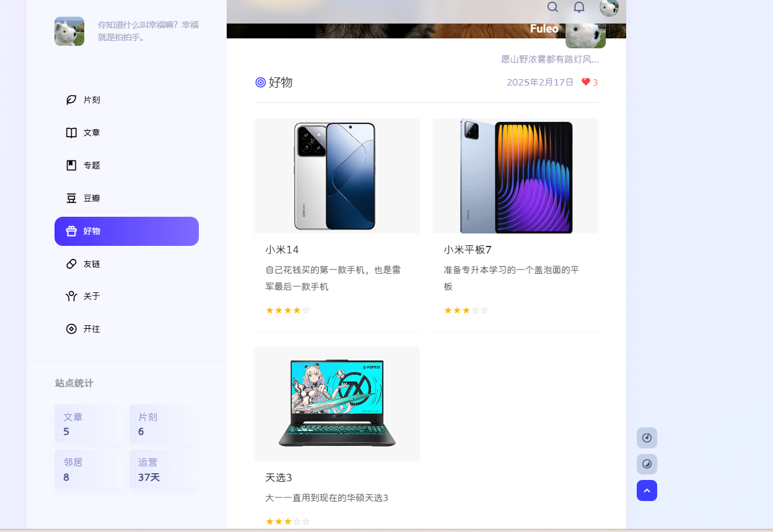The height and width of the screenshot is (532, 773).
Task: Click the 开往 travelling link
Action: [x=126, y=329]
